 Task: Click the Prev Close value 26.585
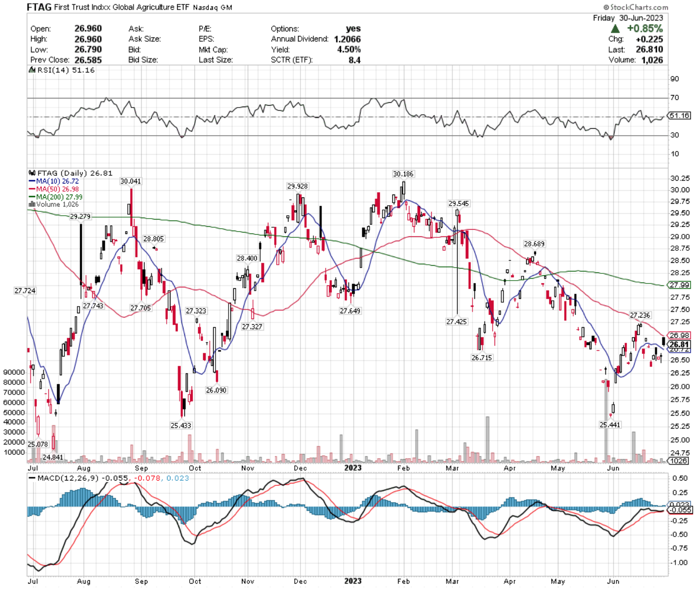(x=88, y=60)
